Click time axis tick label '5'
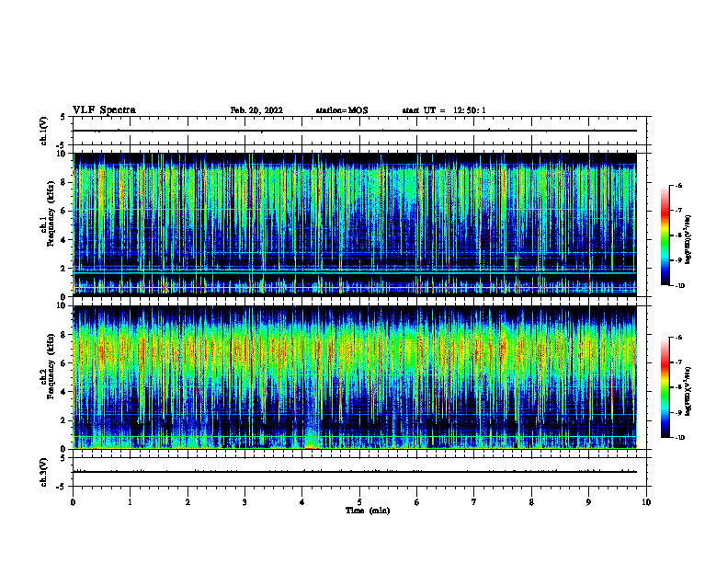The width and height of the screenshot is (728, 563). point(359,502)
